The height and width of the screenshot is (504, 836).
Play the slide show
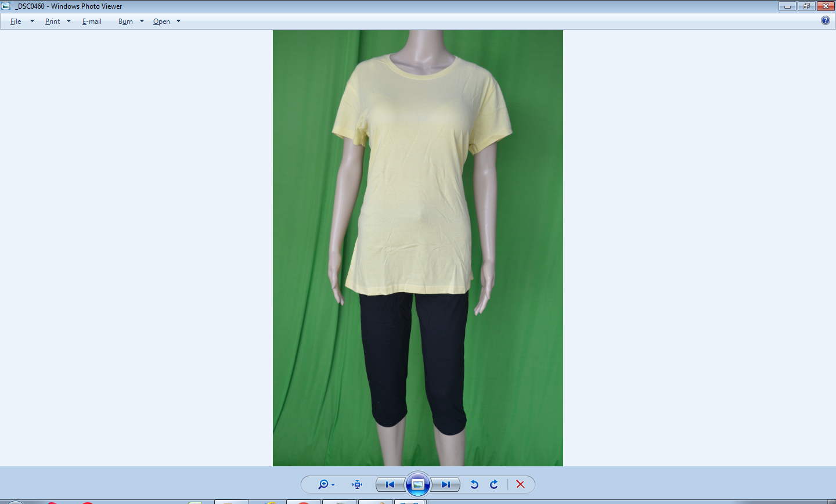click(x=418, y=484)
